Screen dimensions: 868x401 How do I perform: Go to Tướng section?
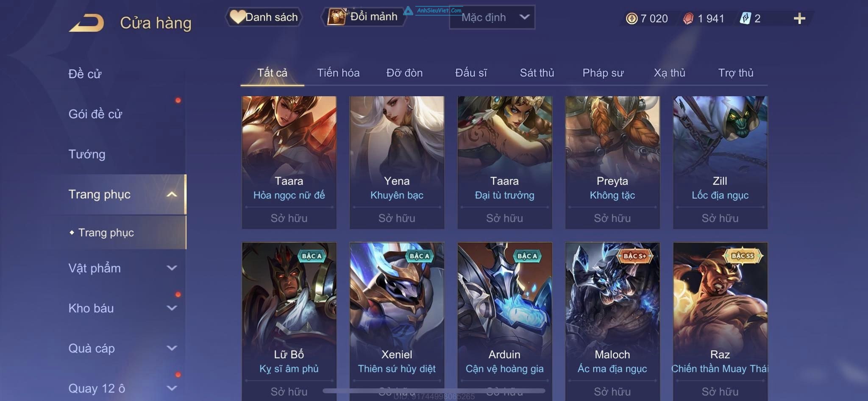[87, 154]
